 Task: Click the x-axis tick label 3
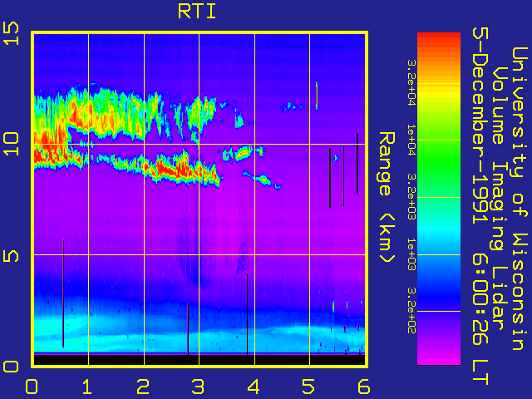point(198,387)
